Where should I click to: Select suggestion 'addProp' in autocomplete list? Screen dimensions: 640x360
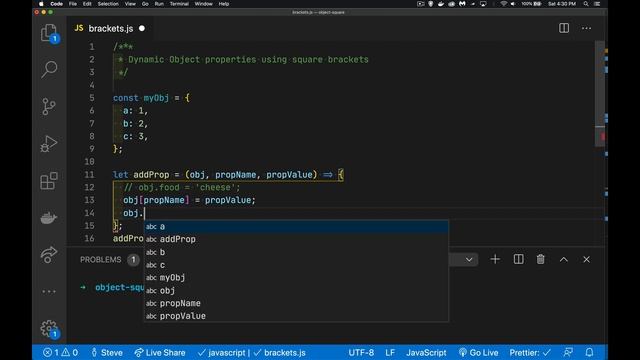tap(296, 239)
